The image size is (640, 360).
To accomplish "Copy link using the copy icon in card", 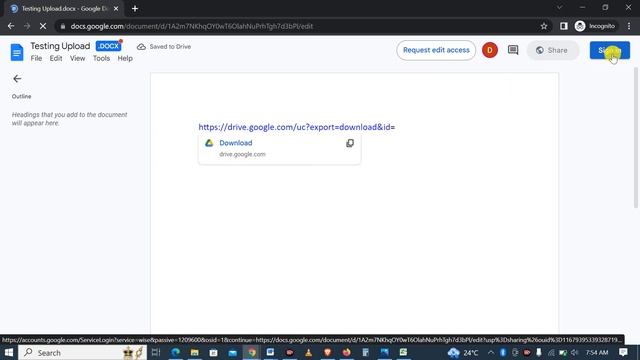I will click(350, 143).
